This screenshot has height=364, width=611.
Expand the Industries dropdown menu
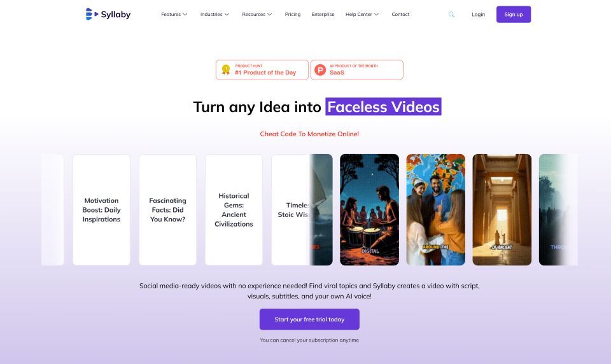[214, 15]
